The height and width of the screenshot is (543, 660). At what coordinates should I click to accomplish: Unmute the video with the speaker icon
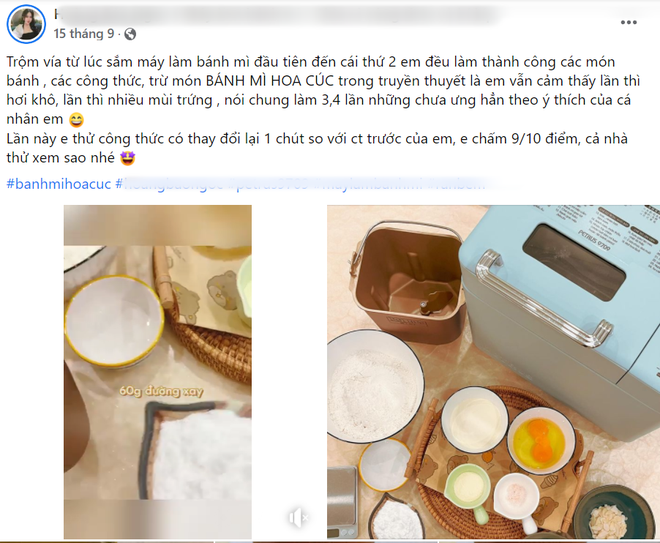pyautogui.click(x=298, y=517)
